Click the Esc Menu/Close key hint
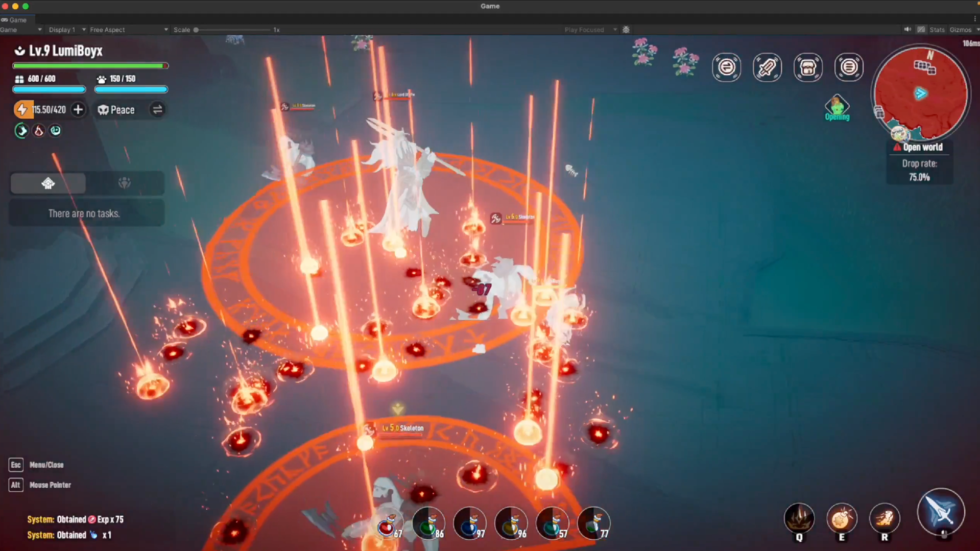 coord(36,465)
